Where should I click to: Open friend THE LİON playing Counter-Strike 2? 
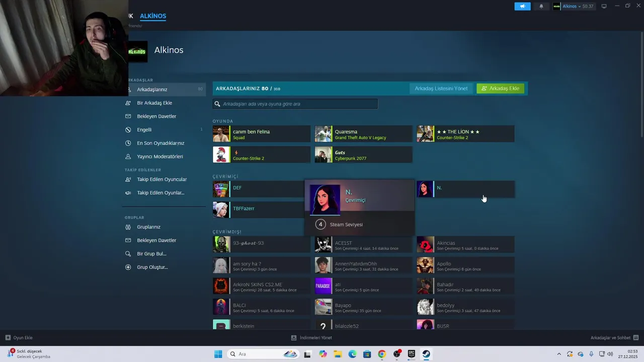(465, 134)
